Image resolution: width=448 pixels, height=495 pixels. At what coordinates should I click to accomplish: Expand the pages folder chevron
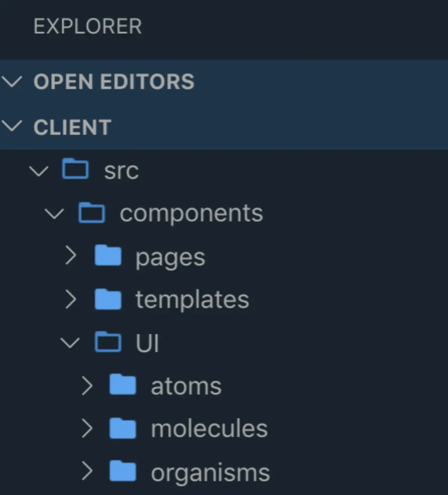[71, 256]
